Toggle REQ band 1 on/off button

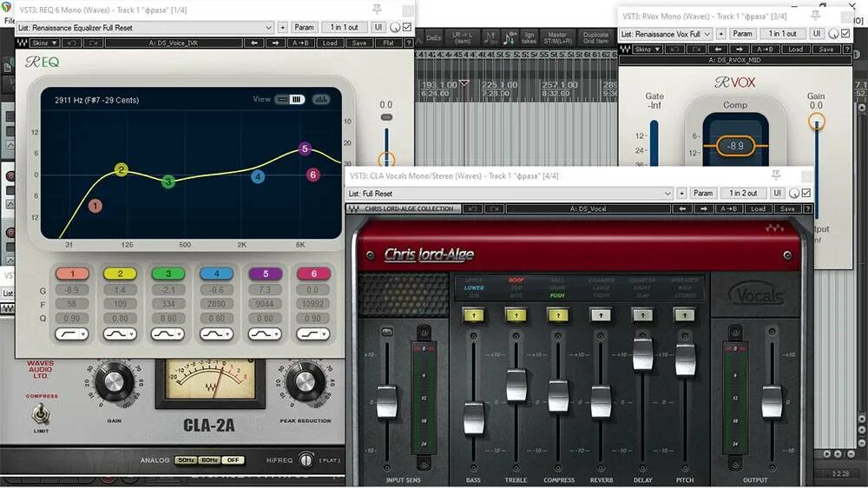pyautogui.click(x=72, y=274)
